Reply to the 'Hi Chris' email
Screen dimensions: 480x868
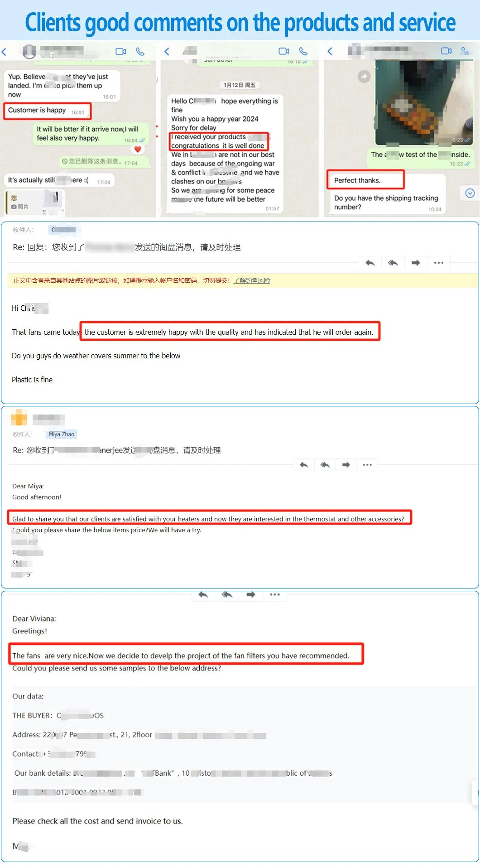click(370, 263)
